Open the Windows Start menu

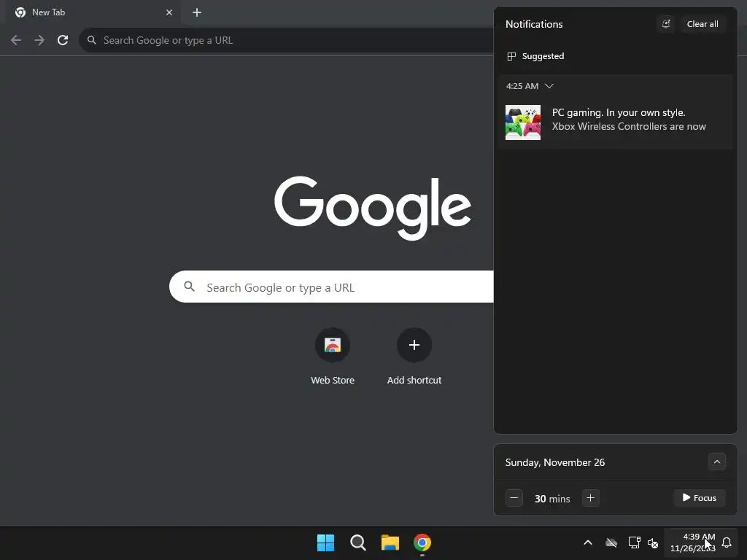click(x=326, y=542)
